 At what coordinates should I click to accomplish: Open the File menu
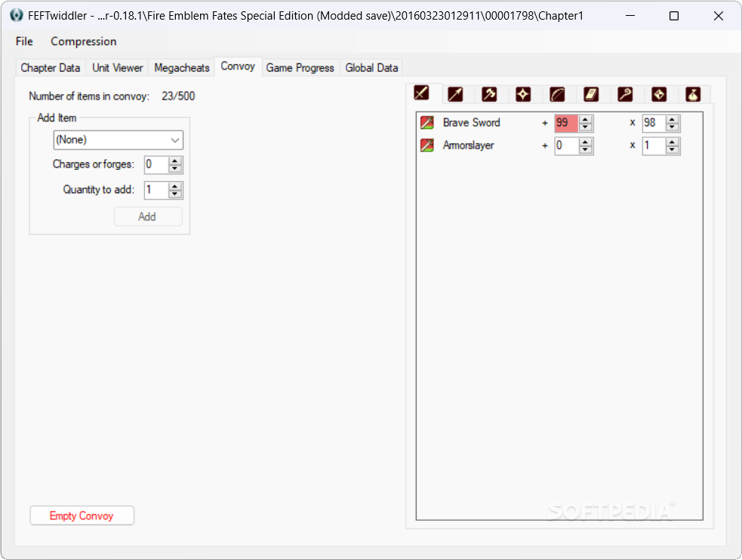pyautogui.click(x=24, y=42)
